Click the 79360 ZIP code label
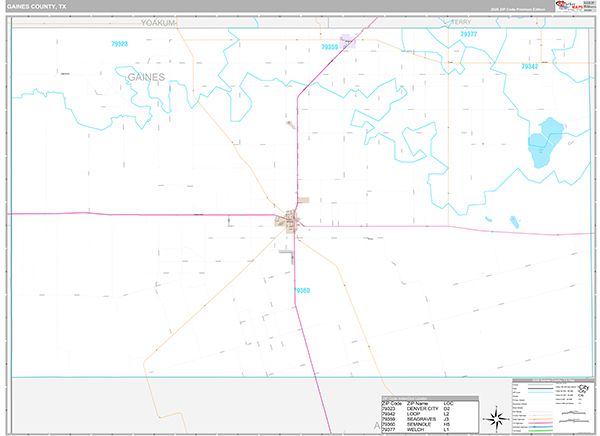 click(x=302, y=290)
